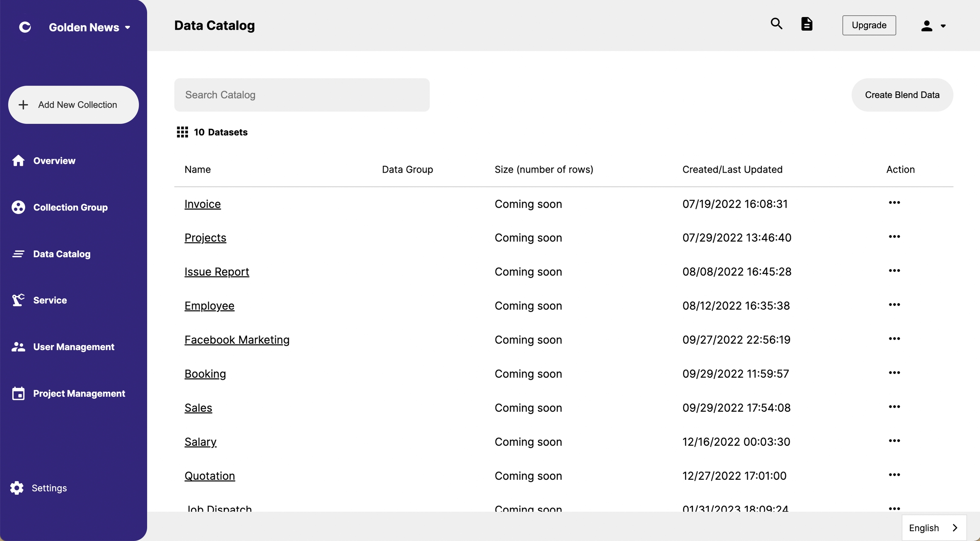Open Settings label in the sidebar
Screen dimensions: 980x541
tap(49, 488)
